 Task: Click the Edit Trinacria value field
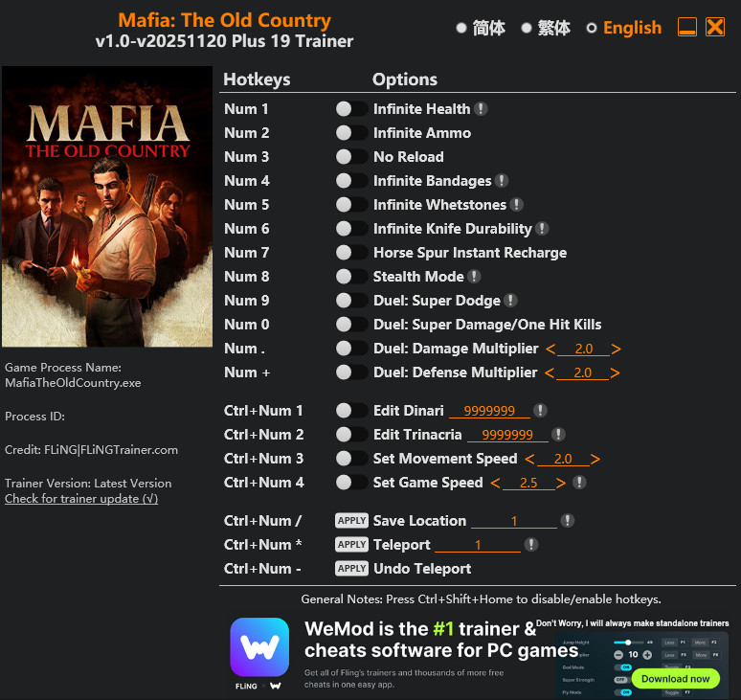point(507,435)
